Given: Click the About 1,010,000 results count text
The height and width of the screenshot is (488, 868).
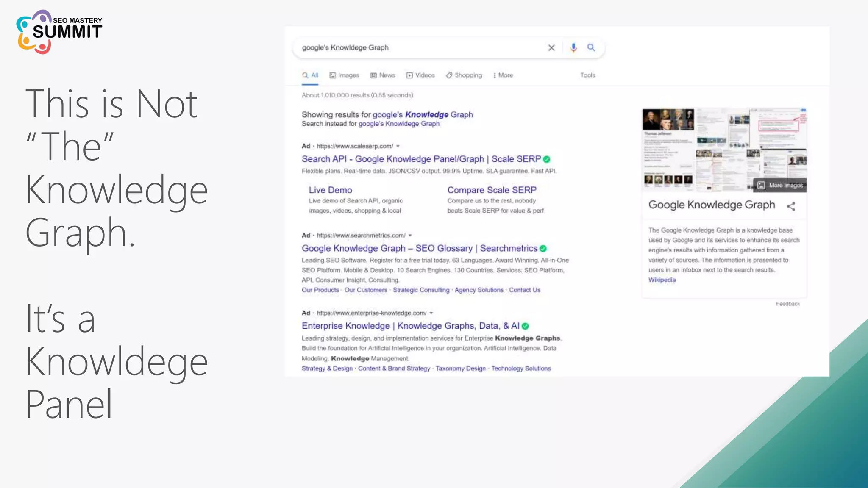Looking at the screenshot, I should point(357,95).
